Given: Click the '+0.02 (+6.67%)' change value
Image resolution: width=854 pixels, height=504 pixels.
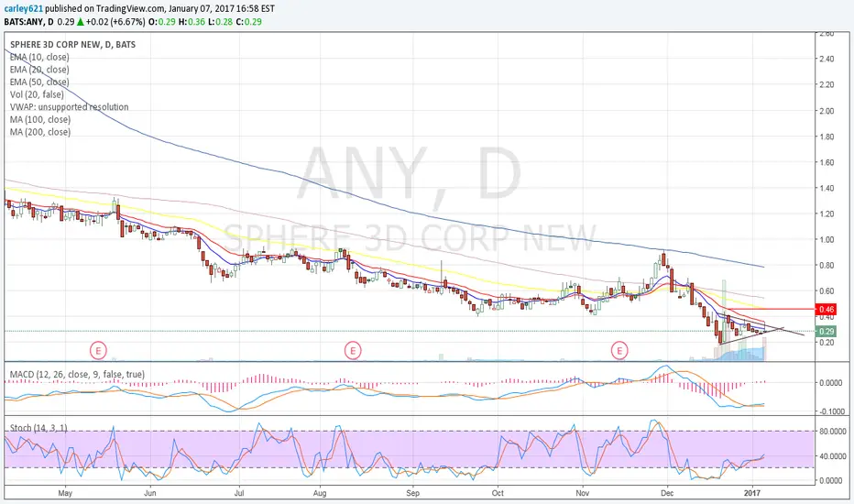Looking at the screenshot, I should click(115, 22).
